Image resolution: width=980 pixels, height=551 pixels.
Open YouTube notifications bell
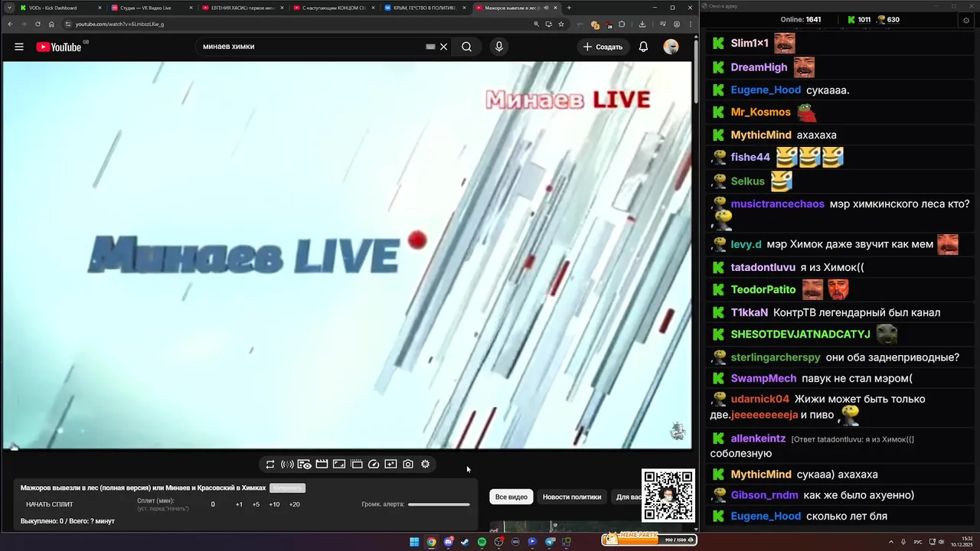(643, 47)
